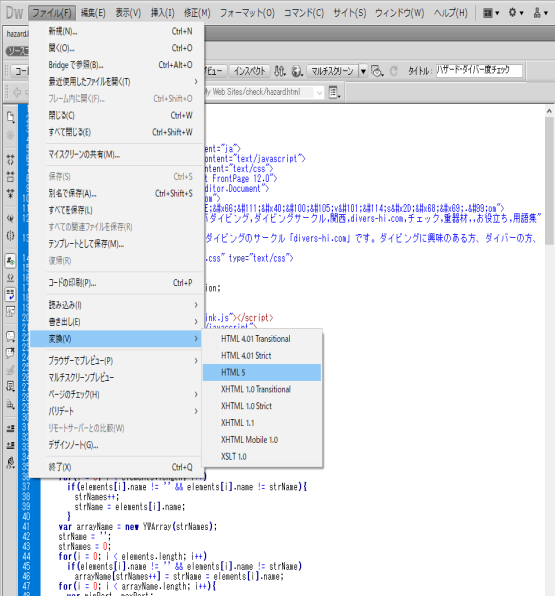
Task: Choose XHTML 1.0 Transitional
Action: (262, 389)
